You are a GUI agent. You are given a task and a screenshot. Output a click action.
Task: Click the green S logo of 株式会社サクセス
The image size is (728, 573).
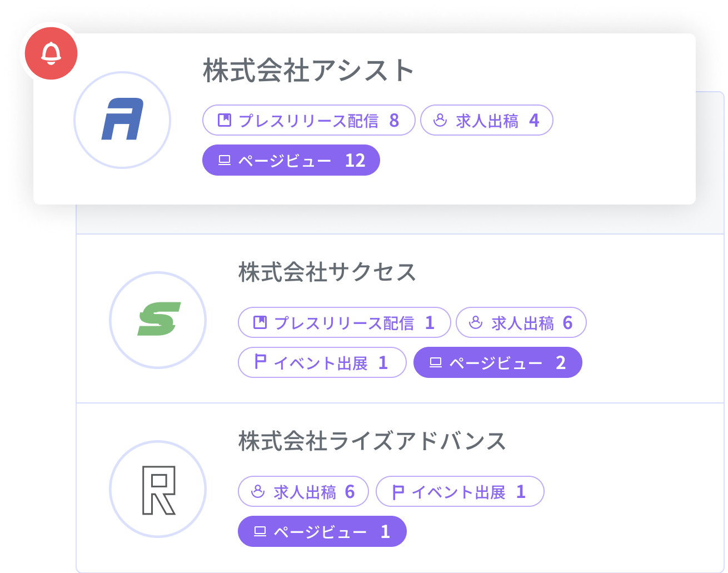pos(158,320)
